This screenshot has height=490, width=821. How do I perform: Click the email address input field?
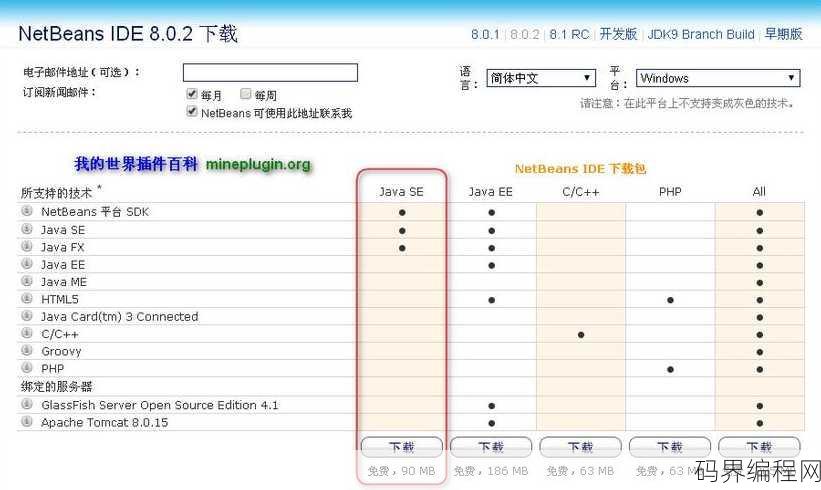point(270,73)
